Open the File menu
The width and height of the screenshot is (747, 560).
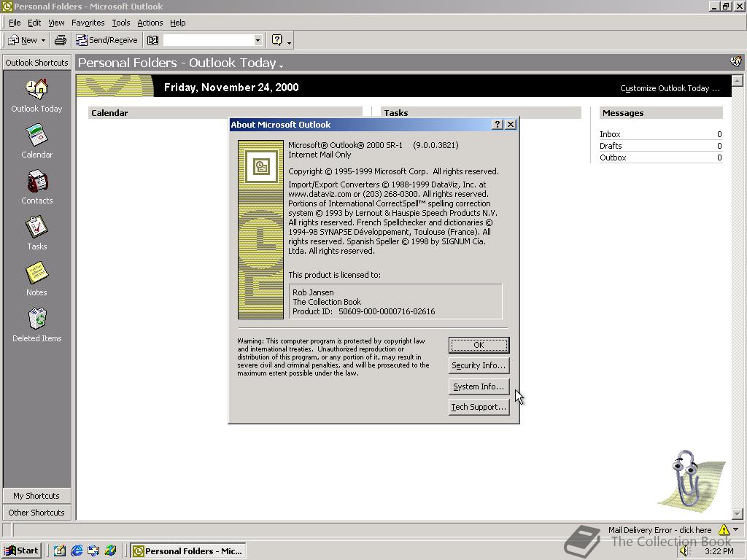[x=15, y=23]
